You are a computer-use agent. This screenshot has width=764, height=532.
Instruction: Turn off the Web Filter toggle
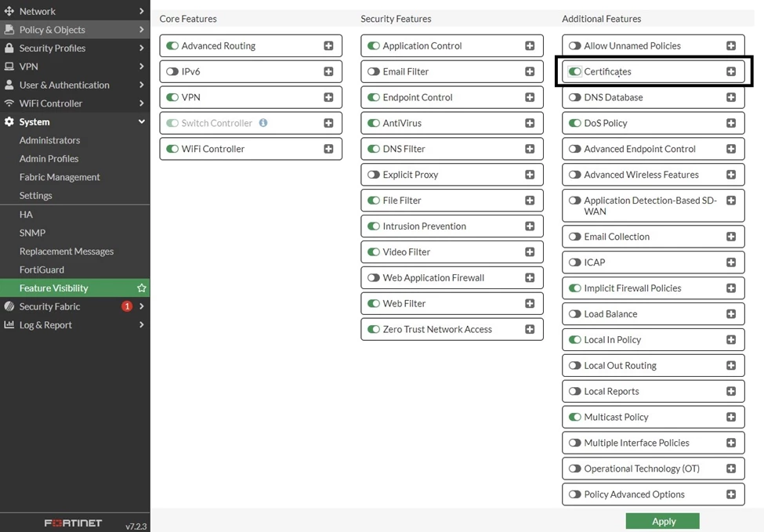pos(373,303)
